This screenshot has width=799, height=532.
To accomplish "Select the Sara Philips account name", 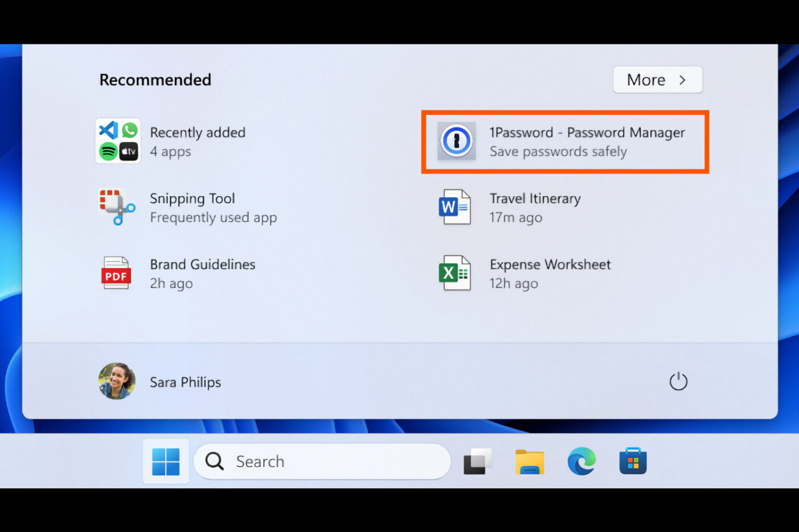I will coord(185,382).
